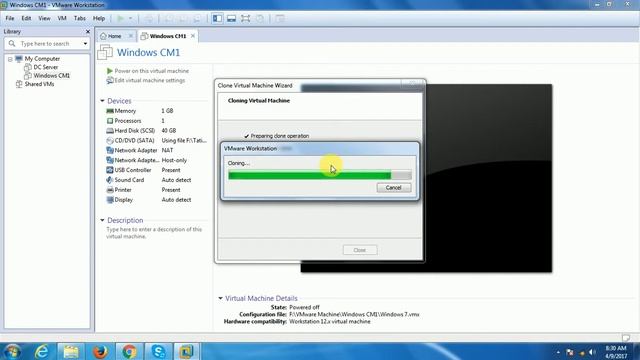Screen dimensions: 640x360
Task: Click the Hard Disk (SCSI) device icon
Action: coord(110,131)
